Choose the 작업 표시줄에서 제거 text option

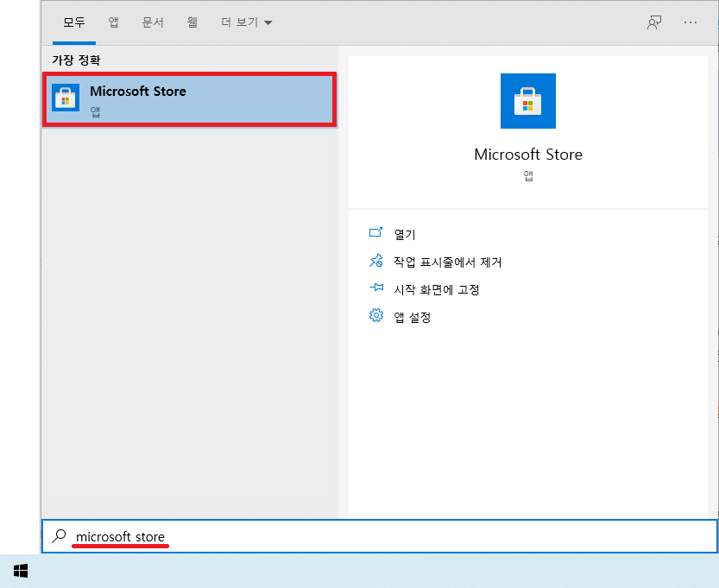(x=447, y=262)
